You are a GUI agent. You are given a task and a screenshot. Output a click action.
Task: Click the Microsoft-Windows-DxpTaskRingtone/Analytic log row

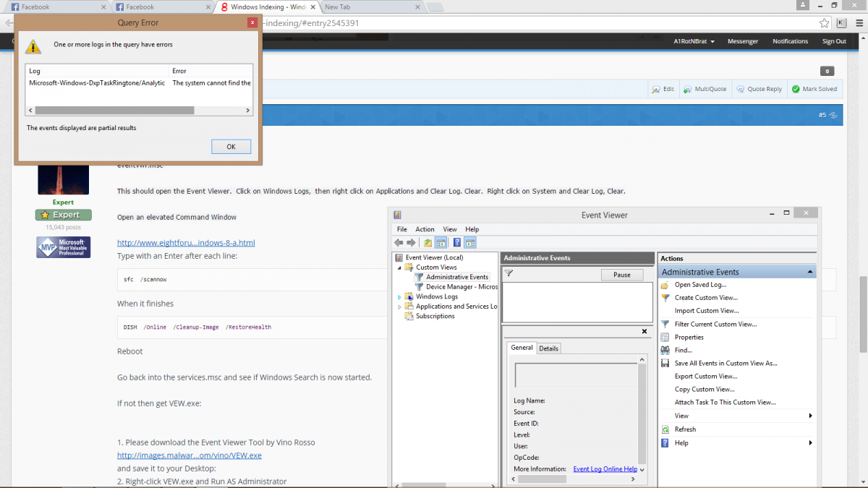tap(139, 83)
